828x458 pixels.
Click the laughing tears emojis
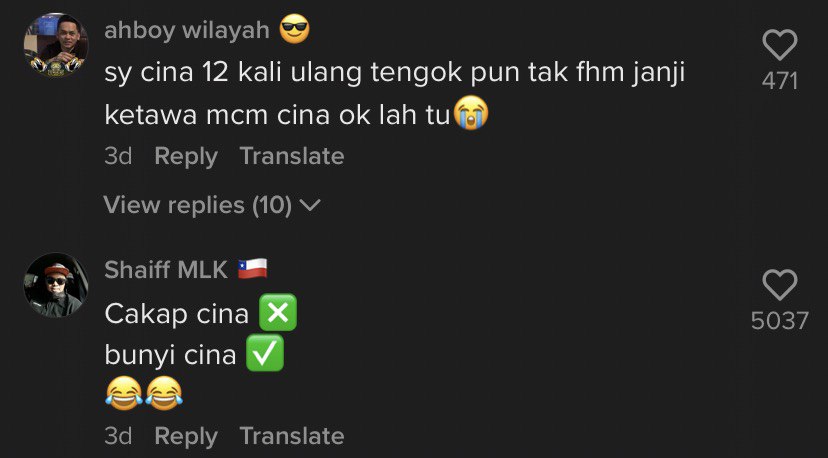pyautogui.click(x=144, y=394)
